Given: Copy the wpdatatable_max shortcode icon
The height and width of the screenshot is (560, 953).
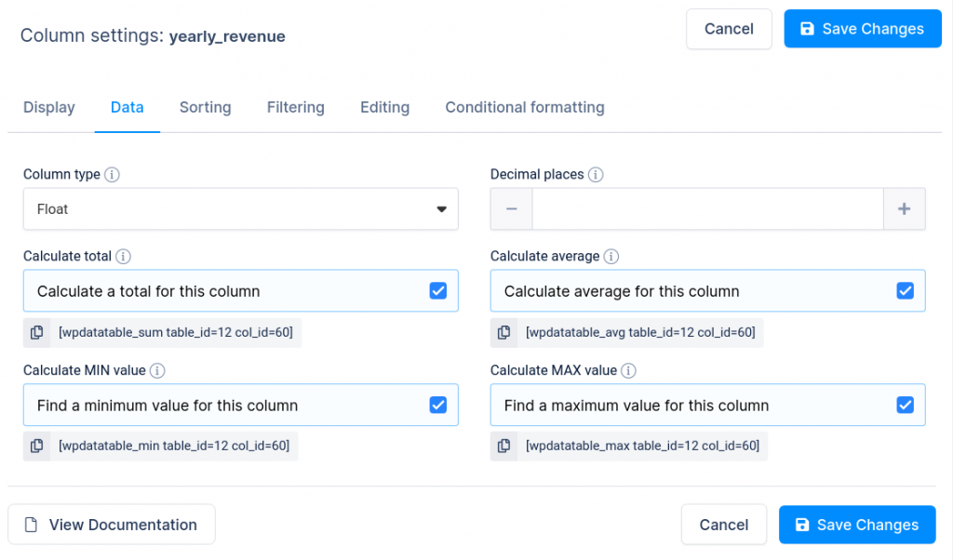Looking at the screenshot, I should [503, 447].
